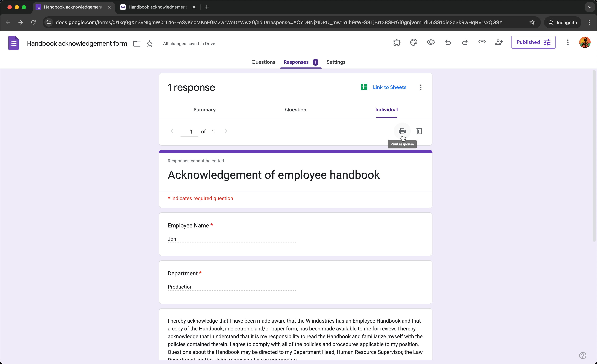Star the Handbook acknowledgement form
Image resolution: width=597 pixels, height=364 pixels.
pyautogui.click(x=149, y=44)
